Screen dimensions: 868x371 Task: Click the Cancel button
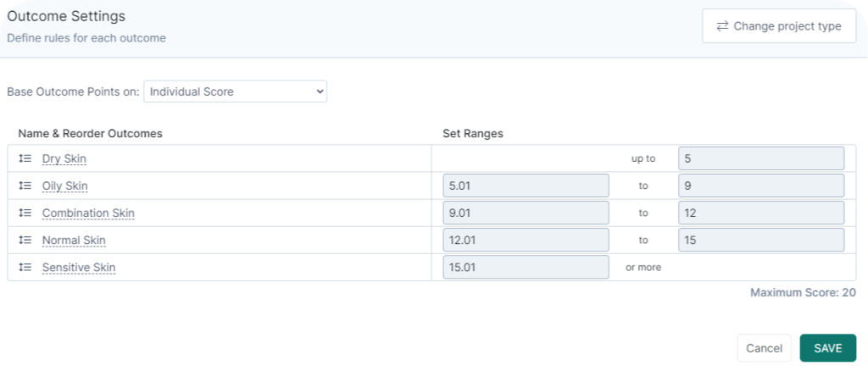[x=763, y=348]
